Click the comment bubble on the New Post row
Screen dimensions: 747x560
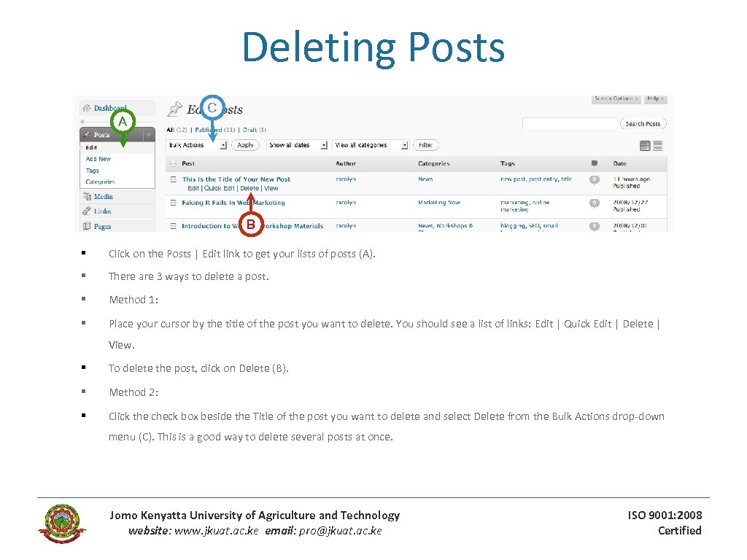pos(595,178)
